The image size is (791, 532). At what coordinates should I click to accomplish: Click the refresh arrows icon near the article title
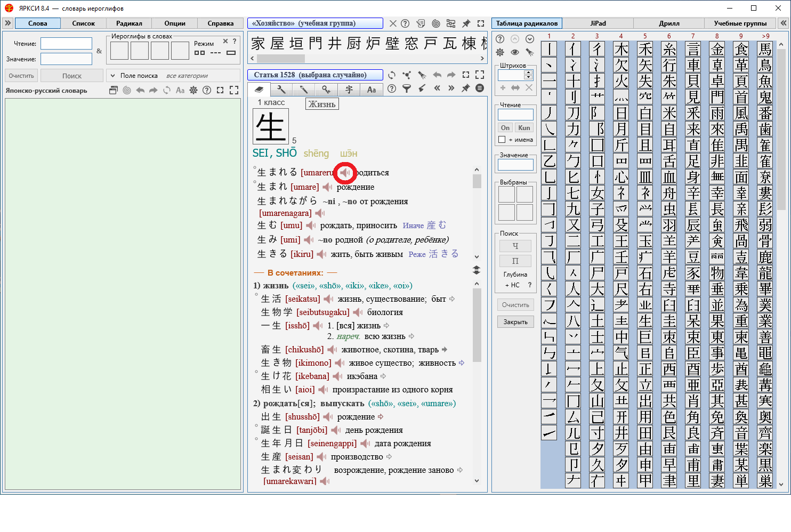coord(392,75)
